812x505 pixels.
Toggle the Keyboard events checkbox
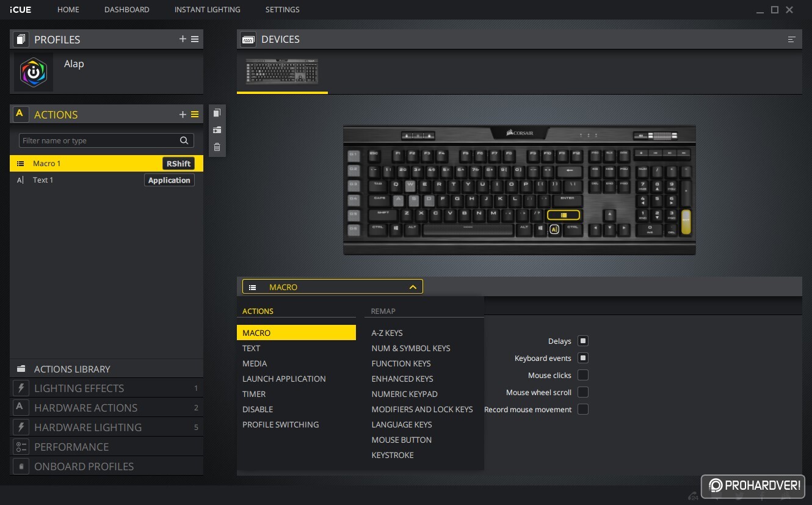coord(583,358)
